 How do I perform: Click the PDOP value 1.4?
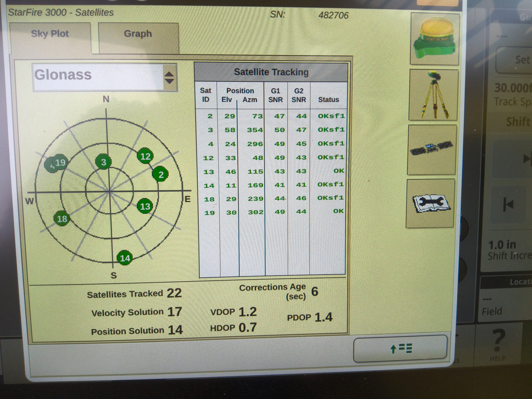pyautogui.click(x=324, y=317)
